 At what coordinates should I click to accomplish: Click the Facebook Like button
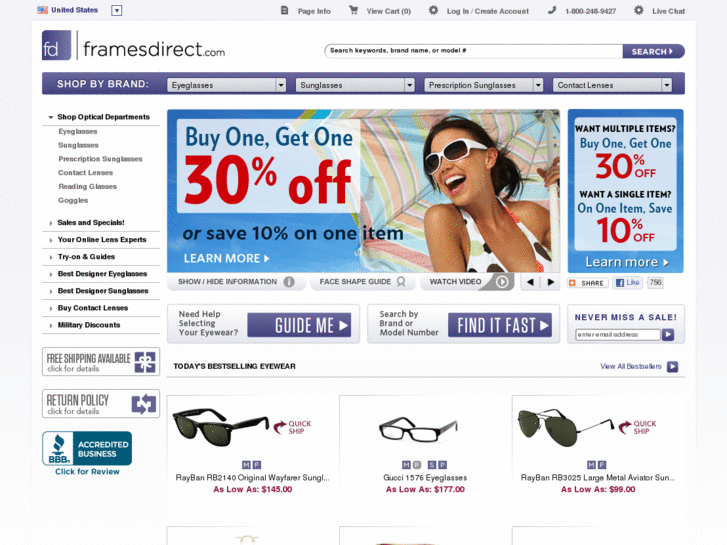[x=628, y=282]
